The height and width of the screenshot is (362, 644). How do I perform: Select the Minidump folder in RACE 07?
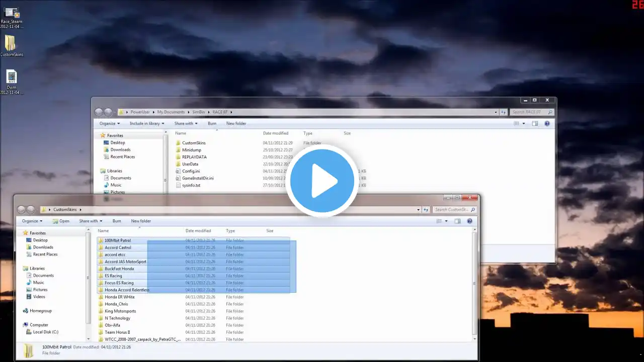coord(188,150)
